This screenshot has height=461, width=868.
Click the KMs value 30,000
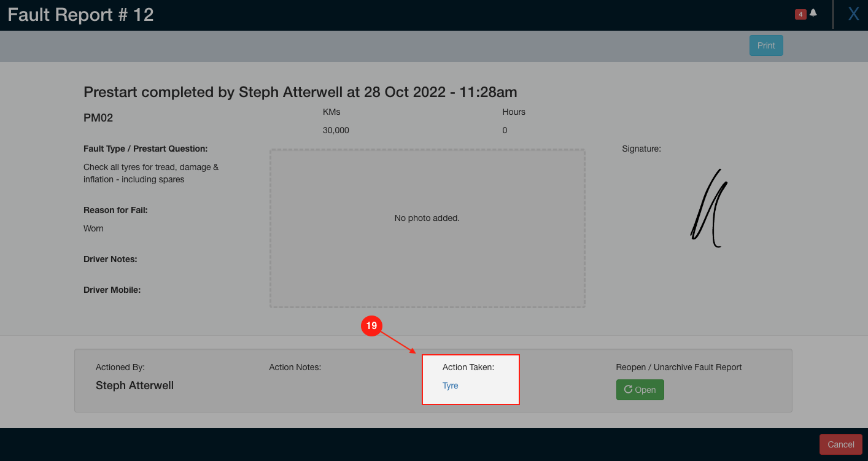tap(336, 130)
